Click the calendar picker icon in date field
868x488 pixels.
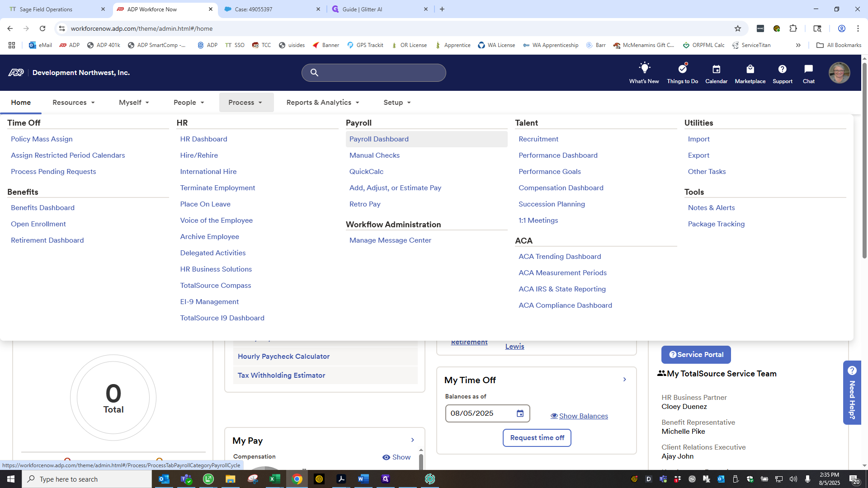(520, 413)
